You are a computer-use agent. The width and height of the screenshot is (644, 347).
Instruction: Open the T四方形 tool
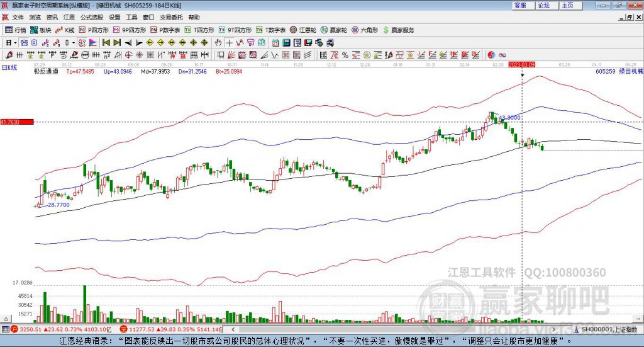199,30
